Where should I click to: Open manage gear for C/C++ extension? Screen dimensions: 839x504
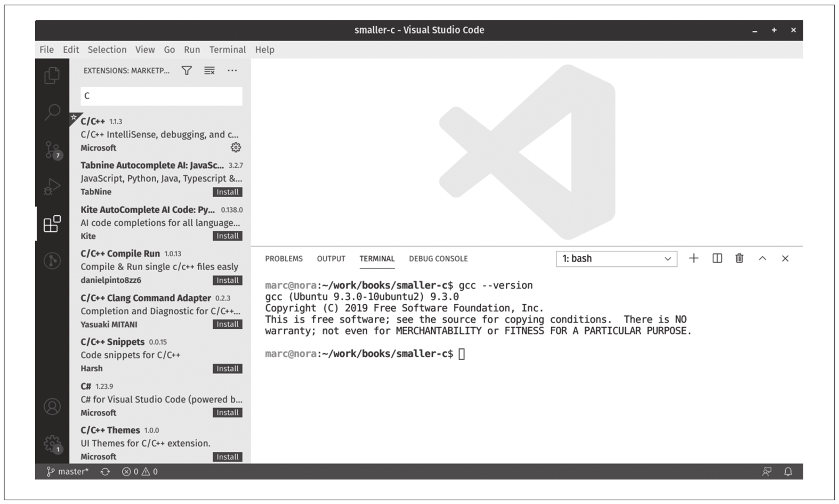(236, 148)
